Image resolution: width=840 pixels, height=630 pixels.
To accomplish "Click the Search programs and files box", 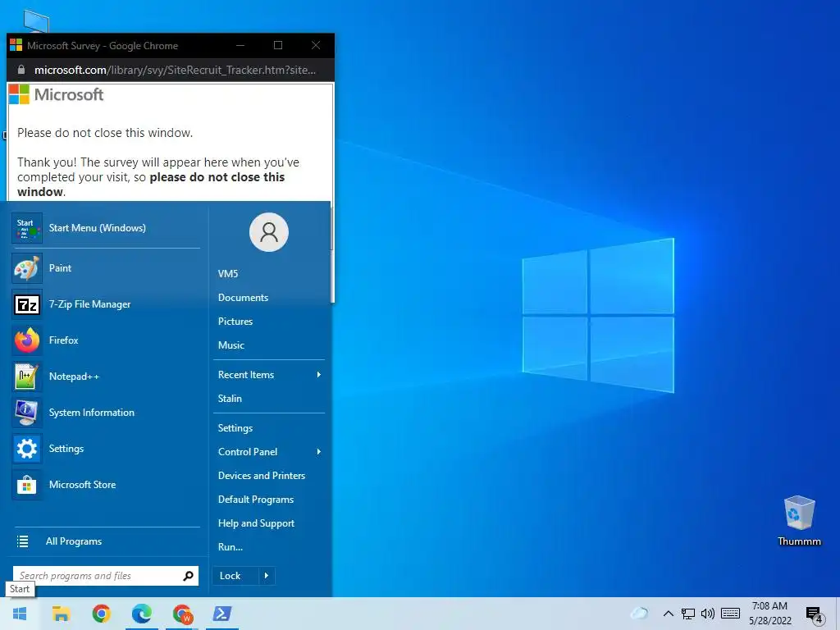I will point(106,576).
